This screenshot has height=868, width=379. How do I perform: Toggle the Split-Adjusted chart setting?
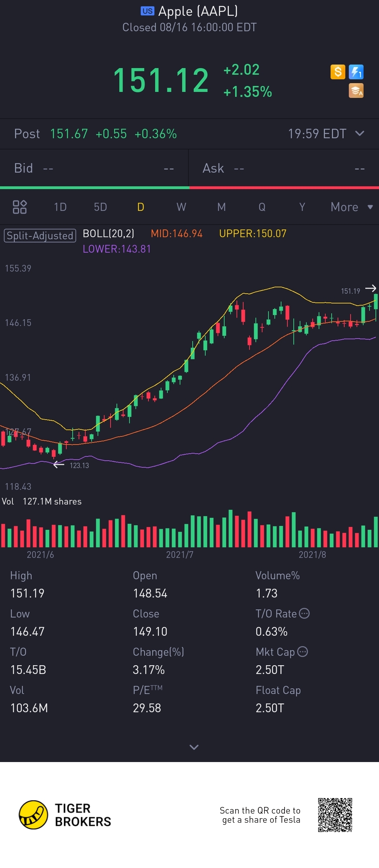point(40,235)
